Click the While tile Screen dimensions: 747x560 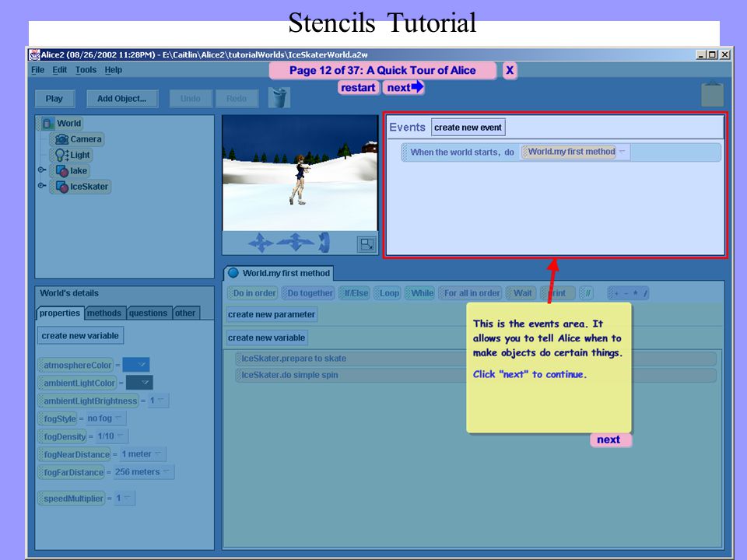[419, 293]
